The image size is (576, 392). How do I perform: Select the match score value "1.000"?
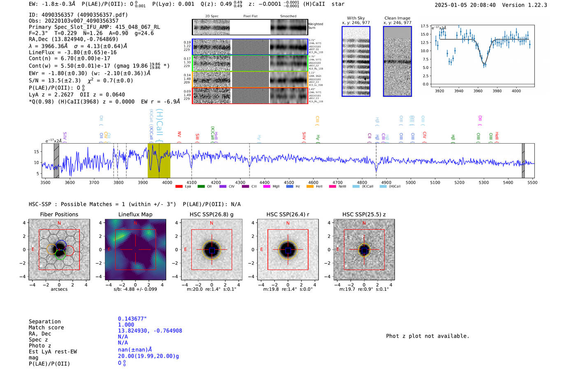[x=126, y=325]
